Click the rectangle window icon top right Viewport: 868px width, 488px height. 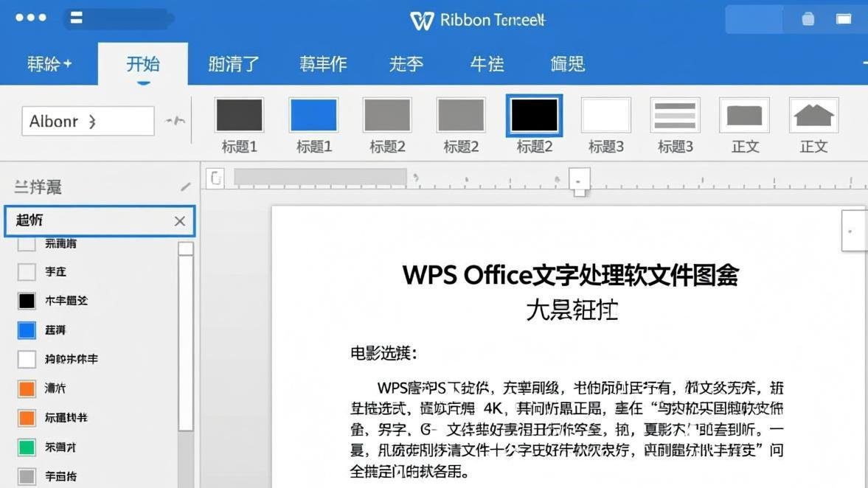pos(844,19)
